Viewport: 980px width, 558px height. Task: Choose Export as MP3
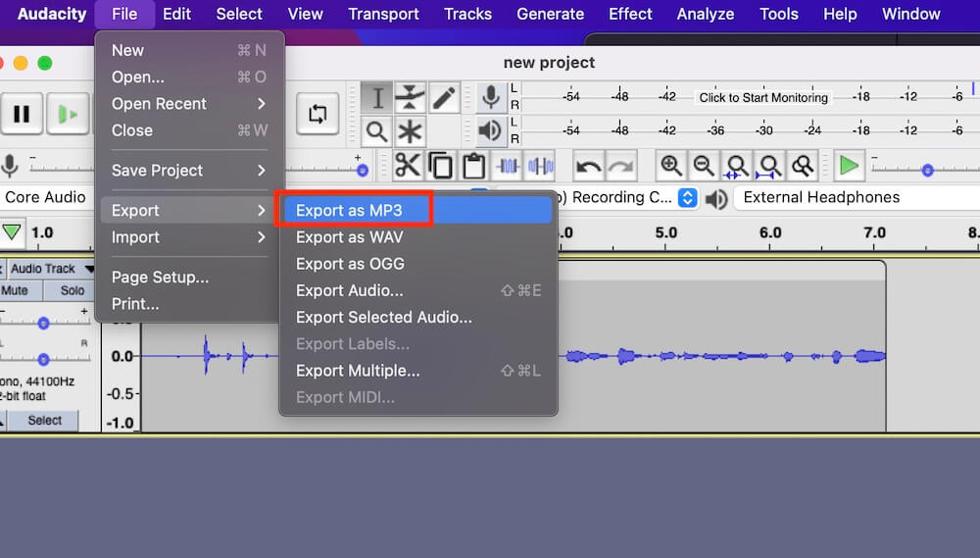coord(417,211)
